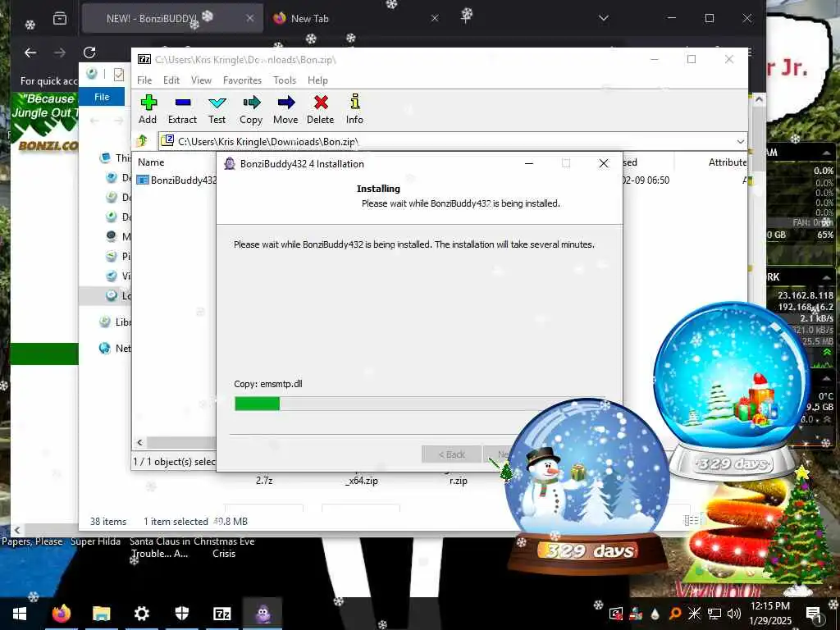Switch to 7-Zip on the taskbar

[x=221, y=614]
